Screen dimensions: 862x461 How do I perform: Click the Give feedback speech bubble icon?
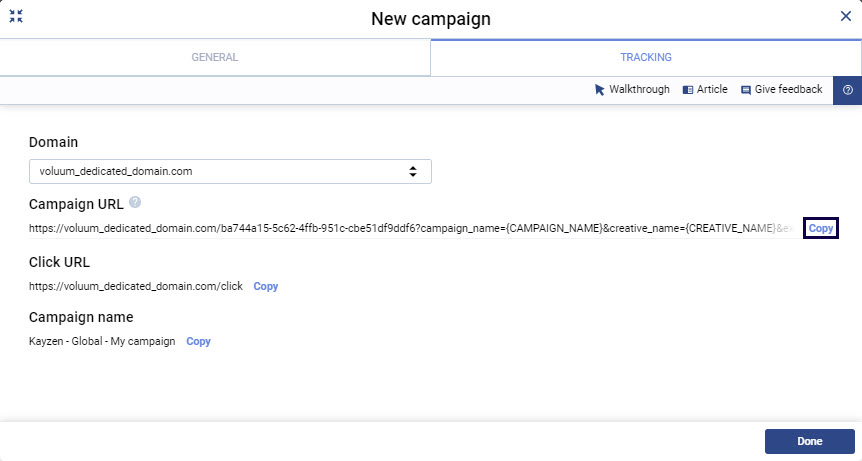pyautogui.click(x=746, y=90)
